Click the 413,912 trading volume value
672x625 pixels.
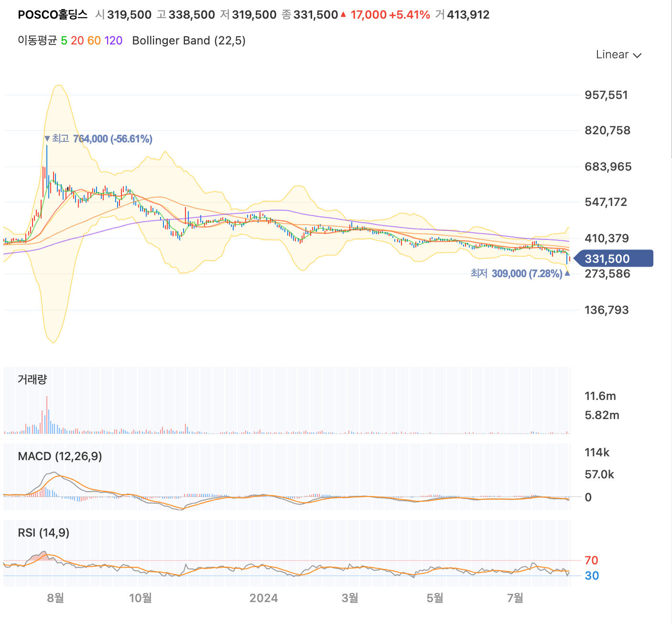(x=468, y=15)
